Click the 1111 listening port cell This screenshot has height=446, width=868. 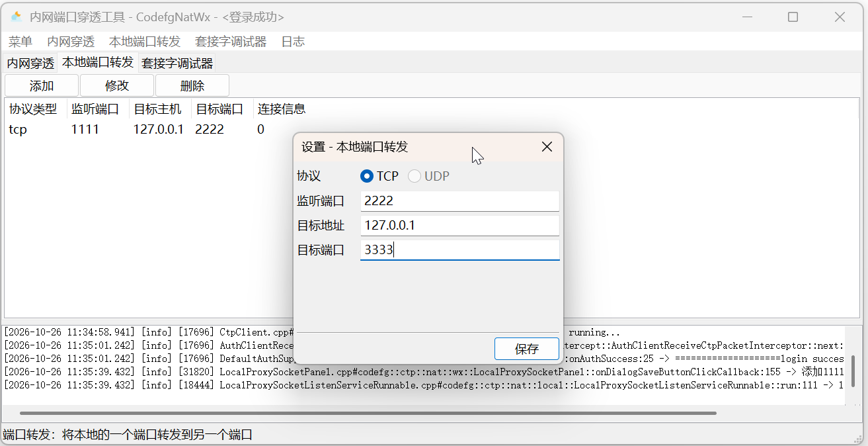[x=85, y=129]
